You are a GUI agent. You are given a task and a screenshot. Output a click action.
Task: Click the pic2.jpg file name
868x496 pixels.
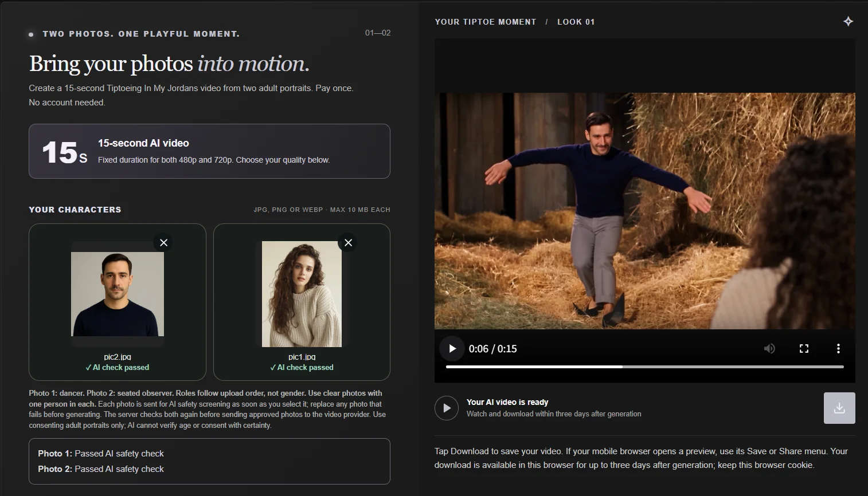(118, 357)
